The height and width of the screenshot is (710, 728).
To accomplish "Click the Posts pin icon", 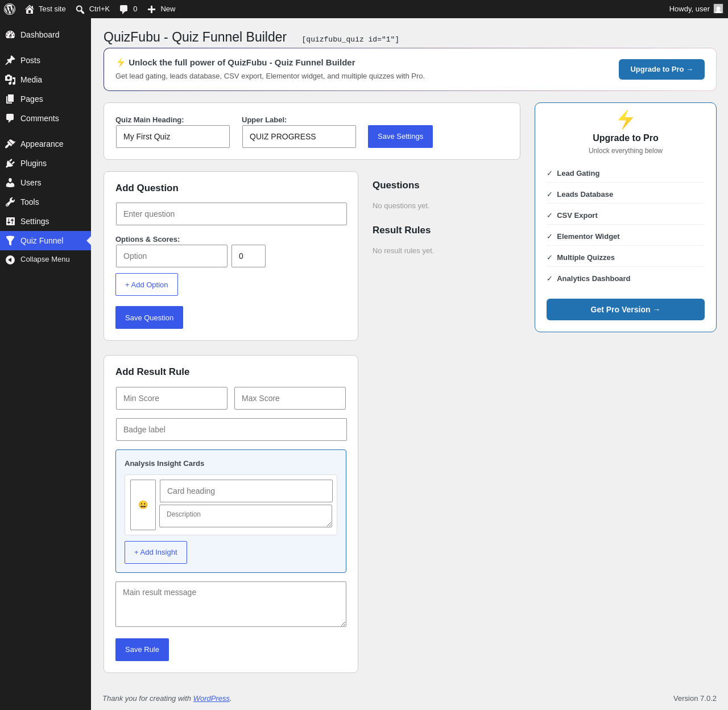I will [x=10, y=60].
